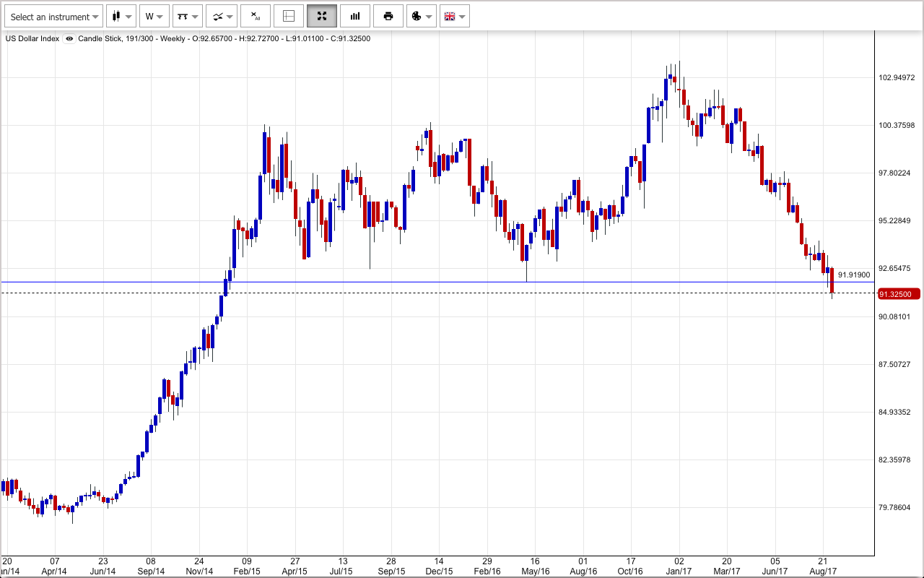Click the Jan/17 date axis label
The width and height of the screenshot is (924, 578).
(x=679, y=571)
